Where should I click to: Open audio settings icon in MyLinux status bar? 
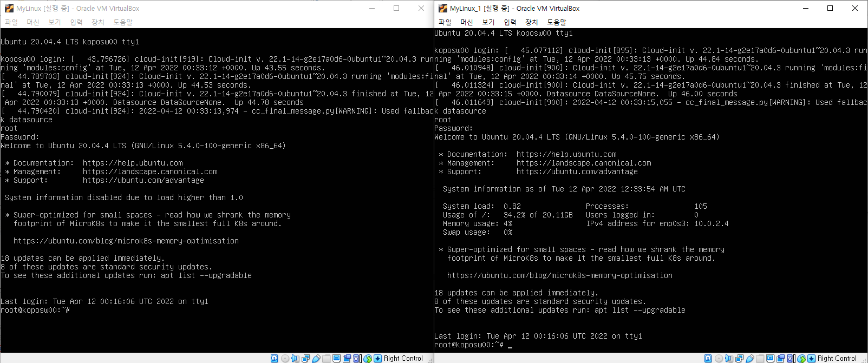(295, 358)
